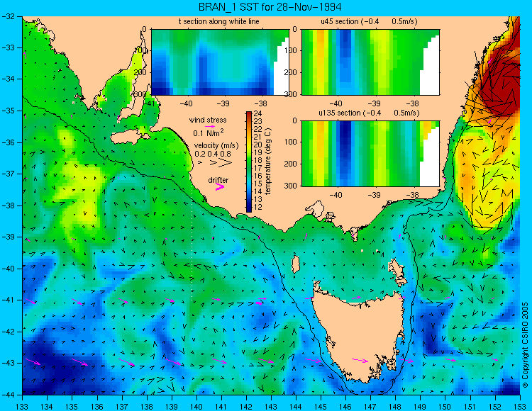The height and width of the screenshot is (411, 532).
Task: Click the magenta wind stress legend arrow
Action: (x=209, y=126)
